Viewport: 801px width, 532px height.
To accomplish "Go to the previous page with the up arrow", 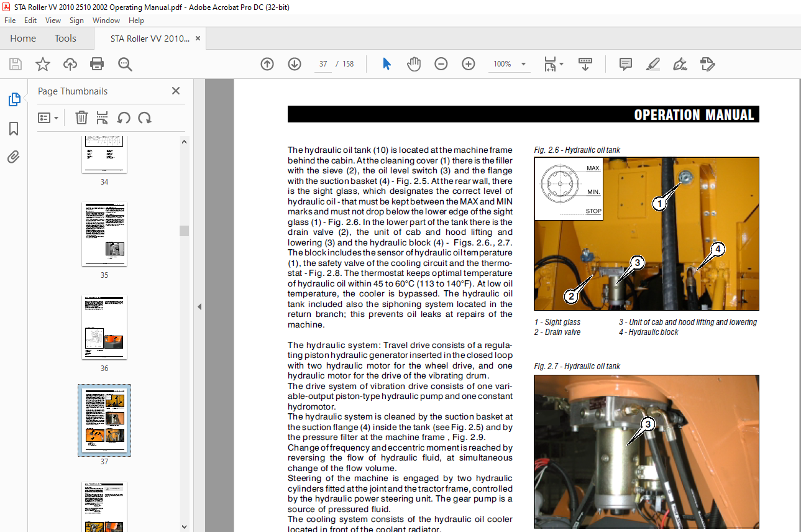I will point(267,64).
